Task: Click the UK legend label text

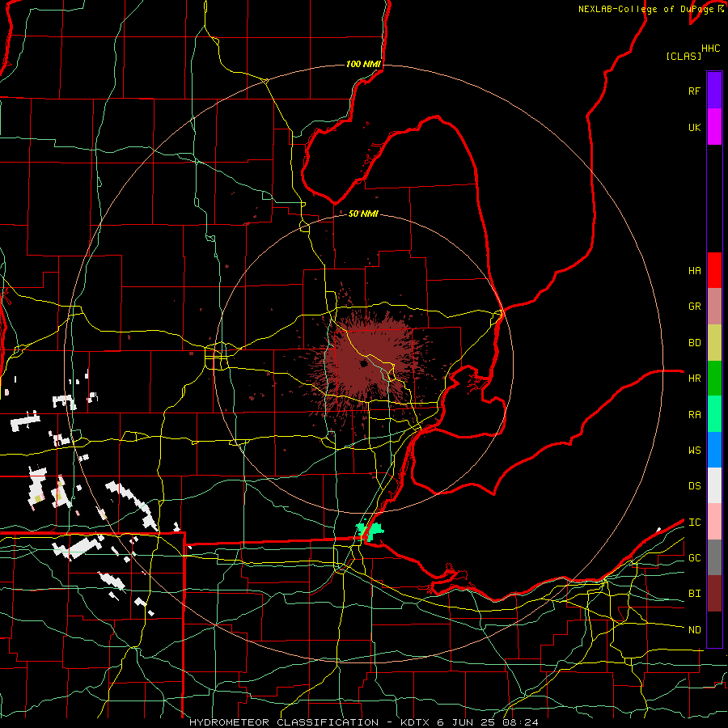Action: (694, 127)
